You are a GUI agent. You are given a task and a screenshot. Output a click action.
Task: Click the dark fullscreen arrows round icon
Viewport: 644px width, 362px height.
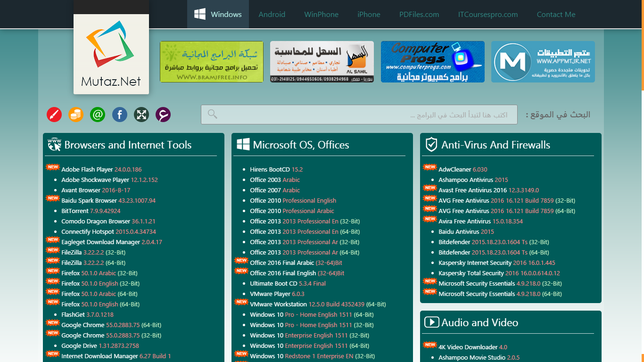[x=141, y=115]
